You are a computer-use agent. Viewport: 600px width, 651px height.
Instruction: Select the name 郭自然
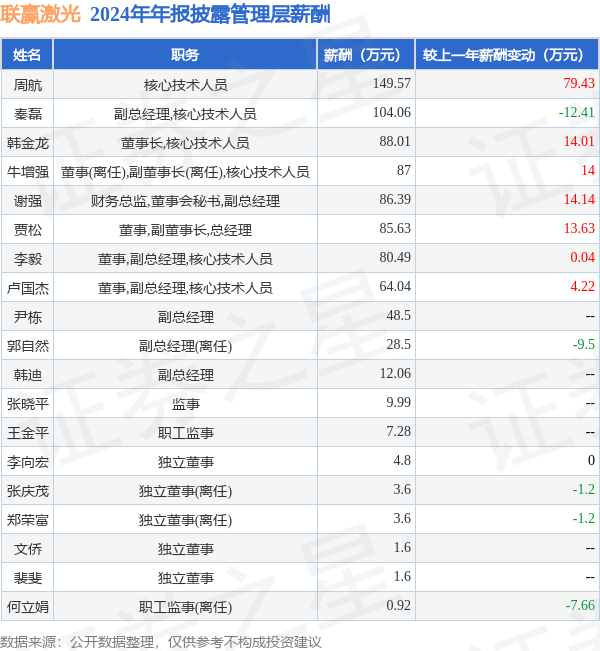click(28, 346)
